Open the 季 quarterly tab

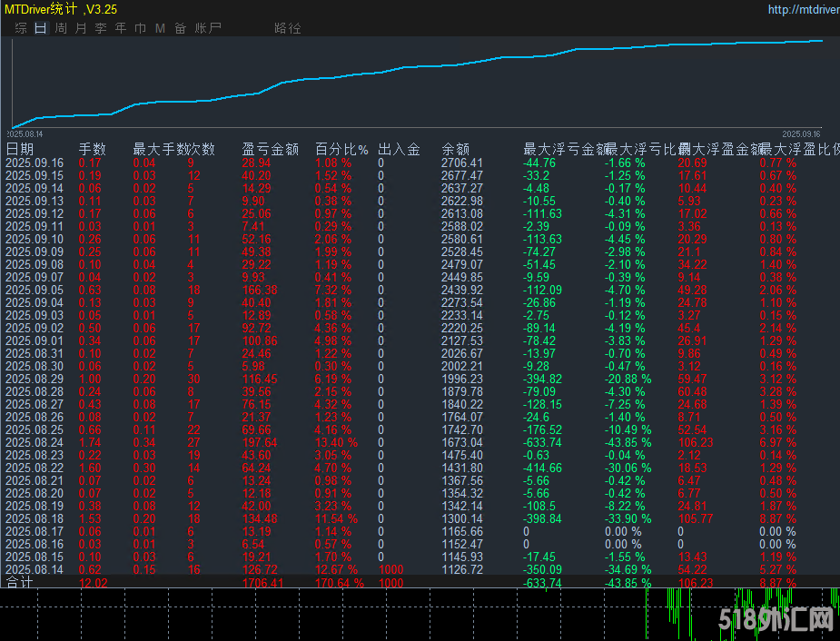click(101, 28)
